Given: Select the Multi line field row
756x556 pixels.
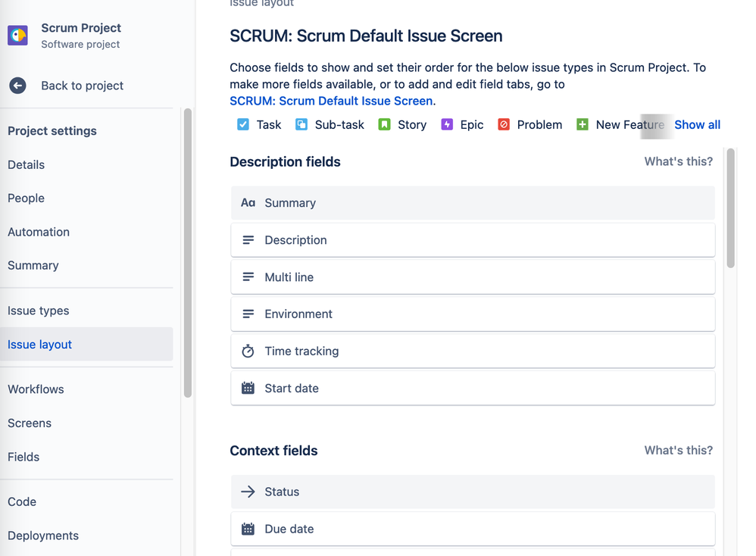Looking at the screenshot, I should pos(473,277).
